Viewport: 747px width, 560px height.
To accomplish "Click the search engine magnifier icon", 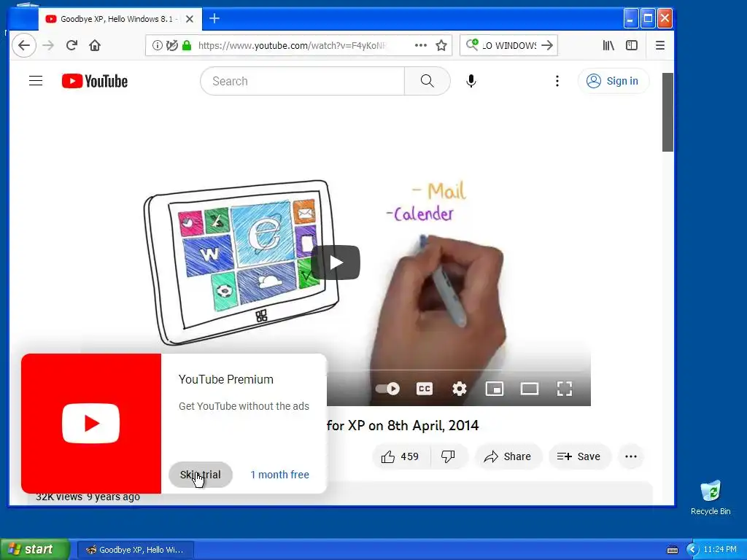I will tap(472, 44).
